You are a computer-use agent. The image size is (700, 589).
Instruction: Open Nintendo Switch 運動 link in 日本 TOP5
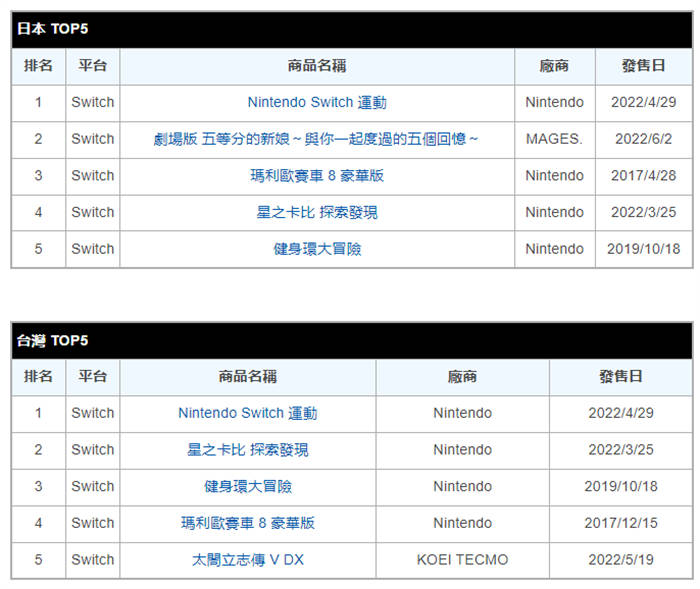(x=317, y=102)
